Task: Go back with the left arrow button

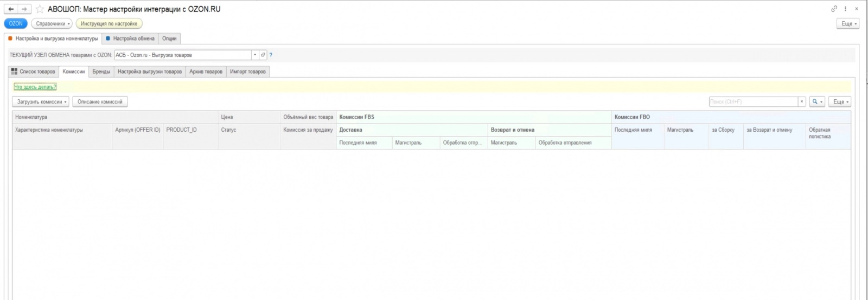Action: coord(11,9)
